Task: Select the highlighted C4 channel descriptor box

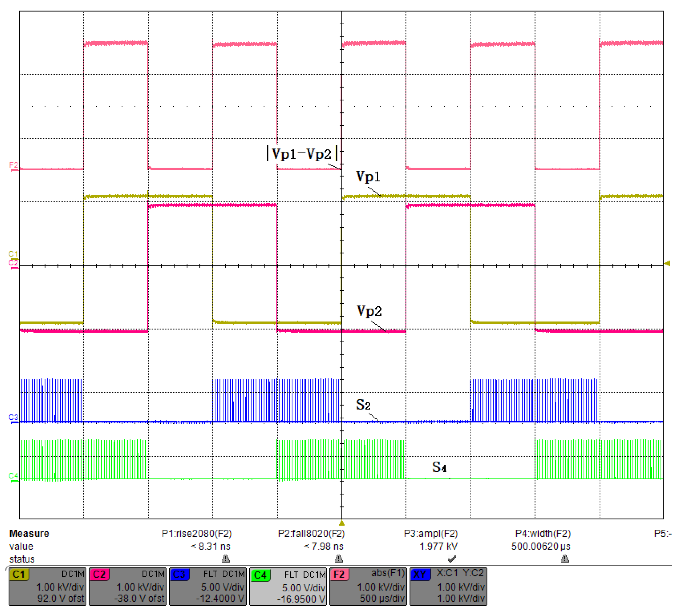Action: [x=288, y=587]
